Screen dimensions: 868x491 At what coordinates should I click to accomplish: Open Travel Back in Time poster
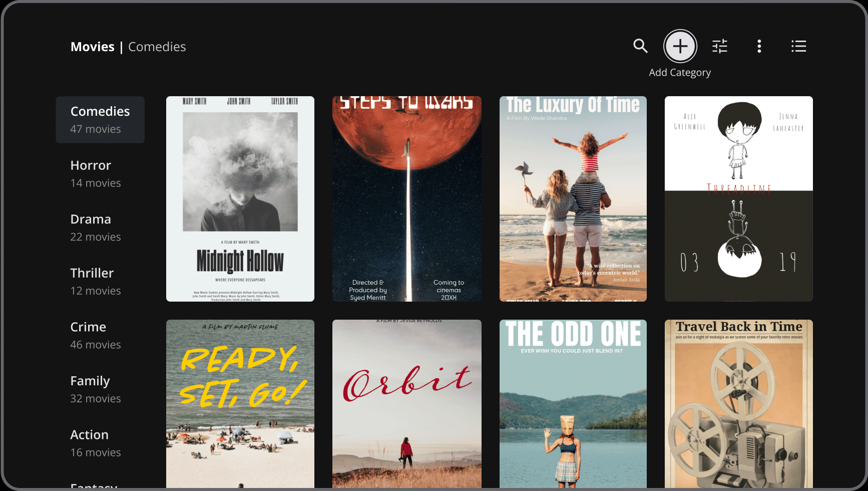click(x=739, y=404)
